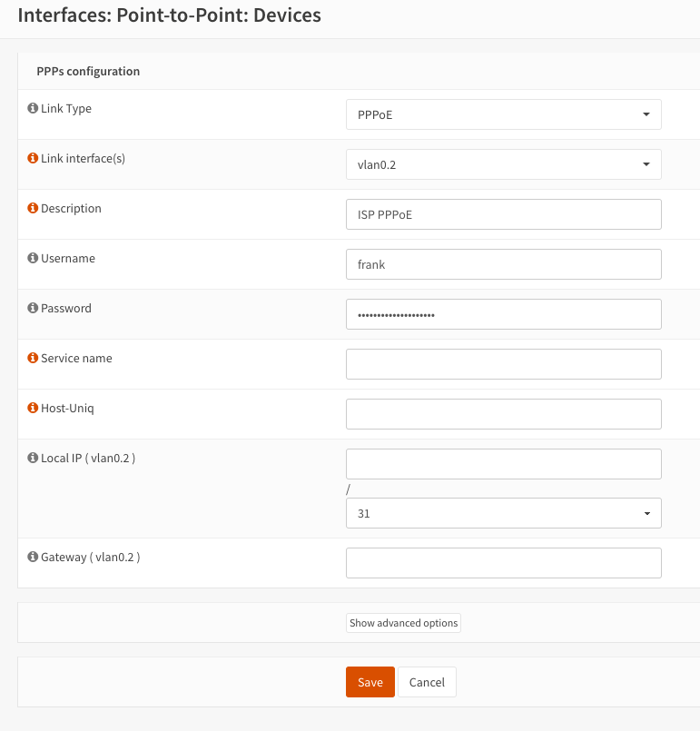Expand the vlan0.2 link interface selector

tap(503, 164)
